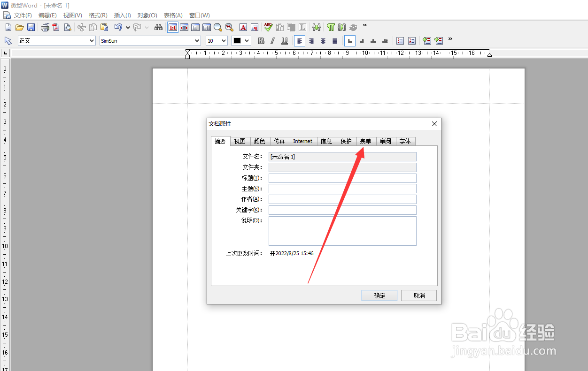Switch to the 信息 tab

click(326, 141)
